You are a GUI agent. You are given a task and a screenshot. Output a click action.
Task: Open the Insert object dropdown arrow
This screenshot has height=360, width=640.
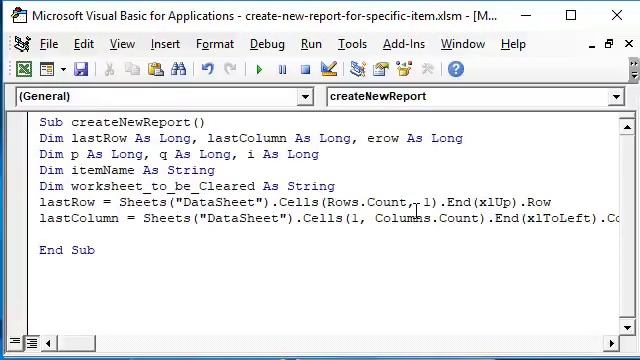63,69
